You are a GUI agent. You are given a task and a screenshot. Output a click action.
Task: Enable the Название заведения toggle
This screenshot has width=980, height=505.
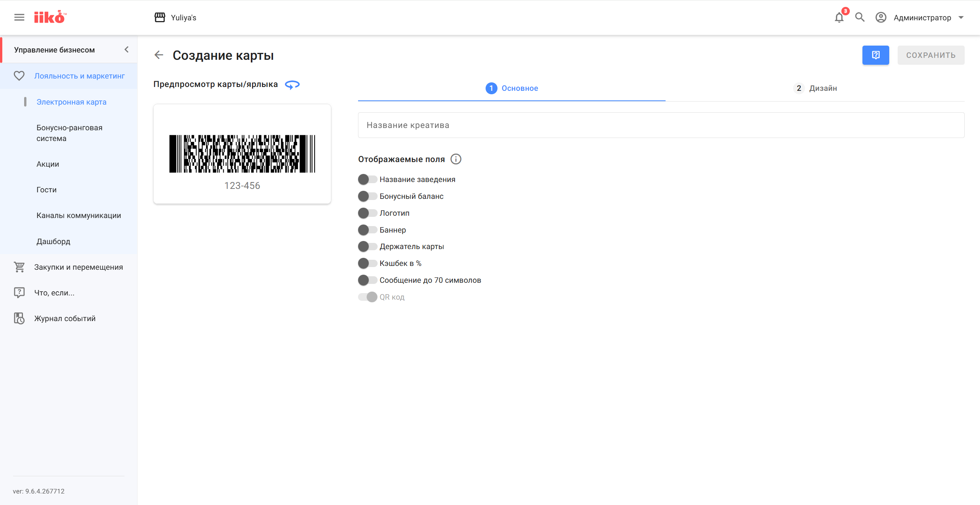click(368, 179)
